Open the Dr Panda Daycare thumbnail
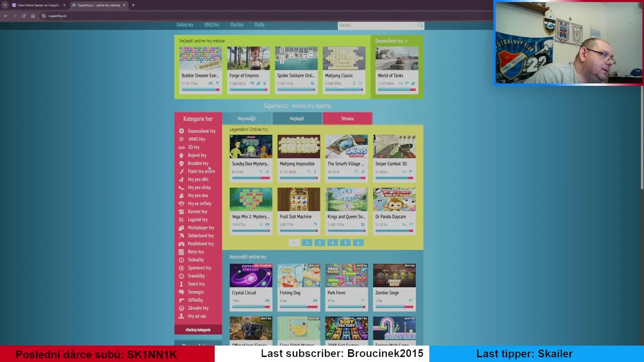This screenshot has width=644, height=362. click(394, 200)
